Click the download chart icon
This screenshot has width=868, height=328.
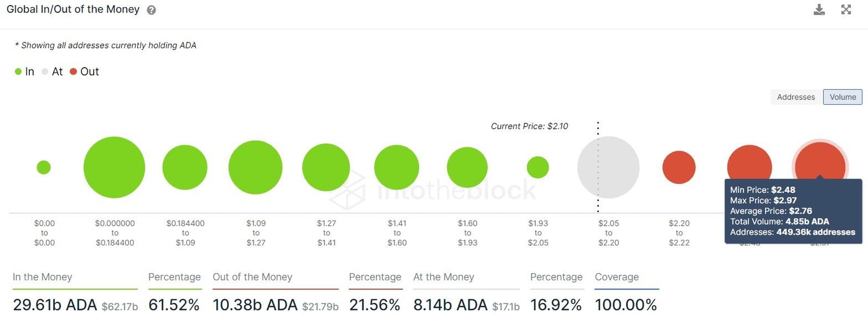(x=819, y=9)
